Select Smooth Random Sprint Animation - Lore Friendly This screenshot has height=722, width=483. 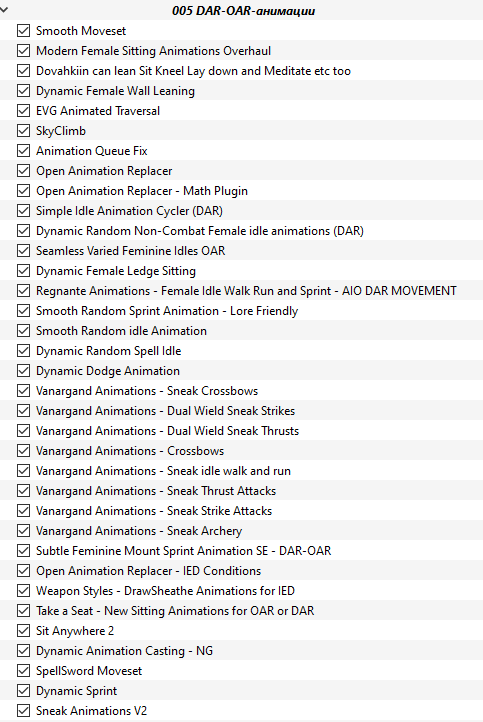coord(167,311)
